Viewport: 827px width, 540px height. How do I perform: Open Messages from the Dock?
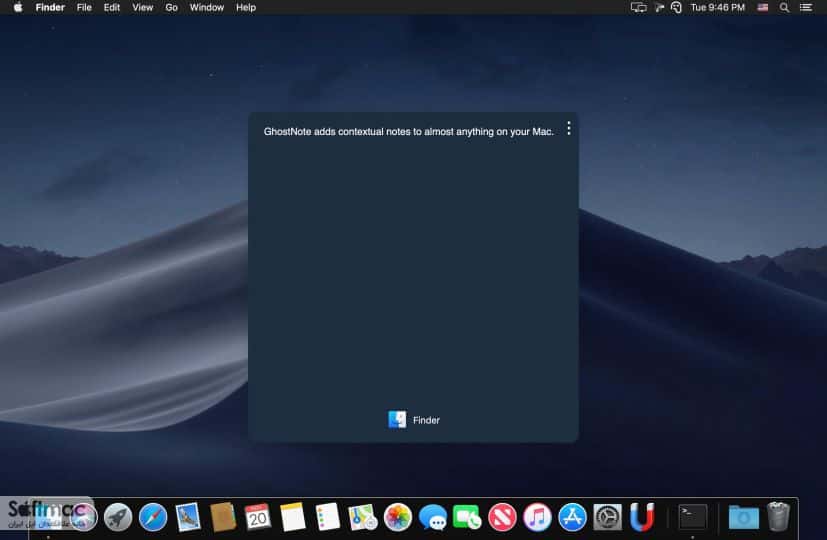pyautogui.click(x=432, y=517)
